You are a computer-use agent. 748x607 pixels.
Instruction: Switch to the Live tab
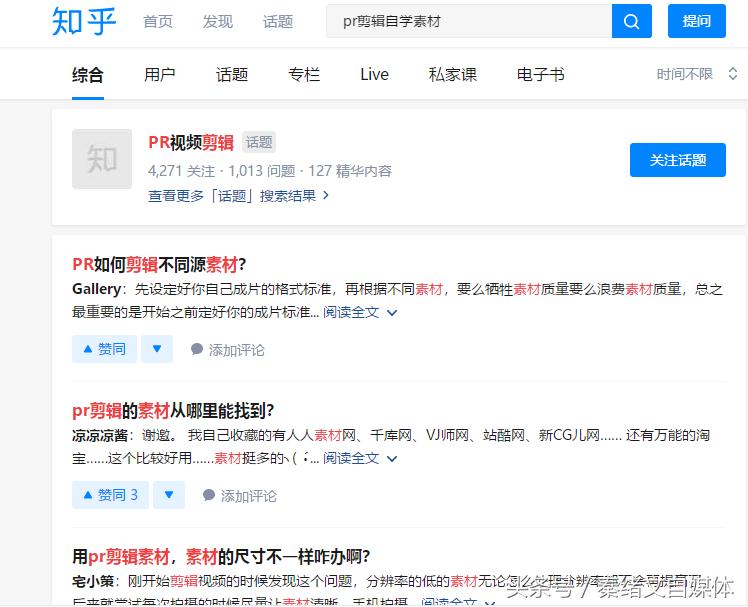pyautogui.click(x=374, y=75)
